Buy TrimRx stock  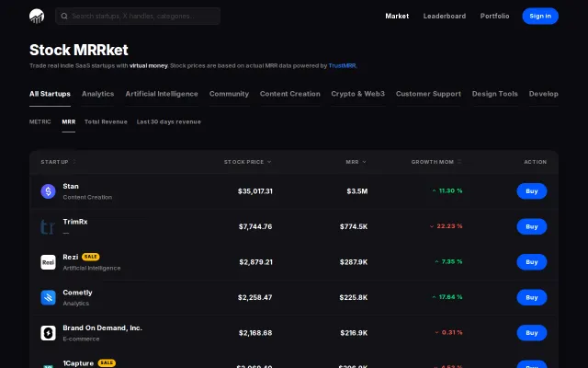click(x=532, y=227)
